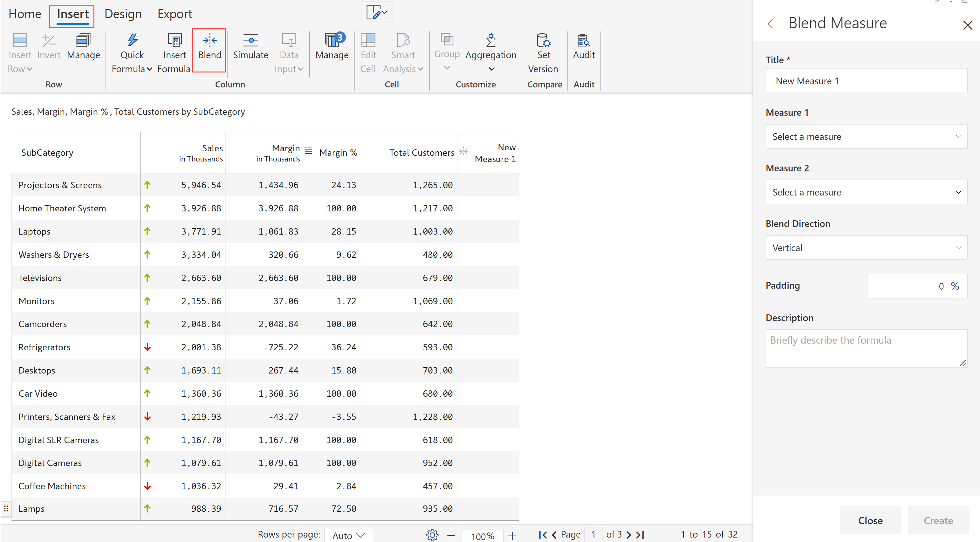Image resolution: width=980 pixels, height=542 pixels.
Task: Open the Blend Direction Vertical dropdown
Action: point(866,248)
